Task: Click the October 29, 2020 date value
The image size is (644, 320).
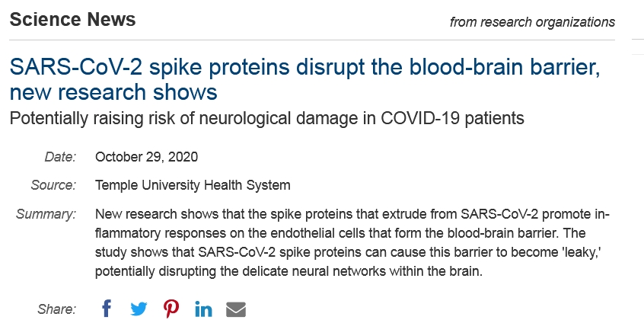Action: click(x=146, y=157)
